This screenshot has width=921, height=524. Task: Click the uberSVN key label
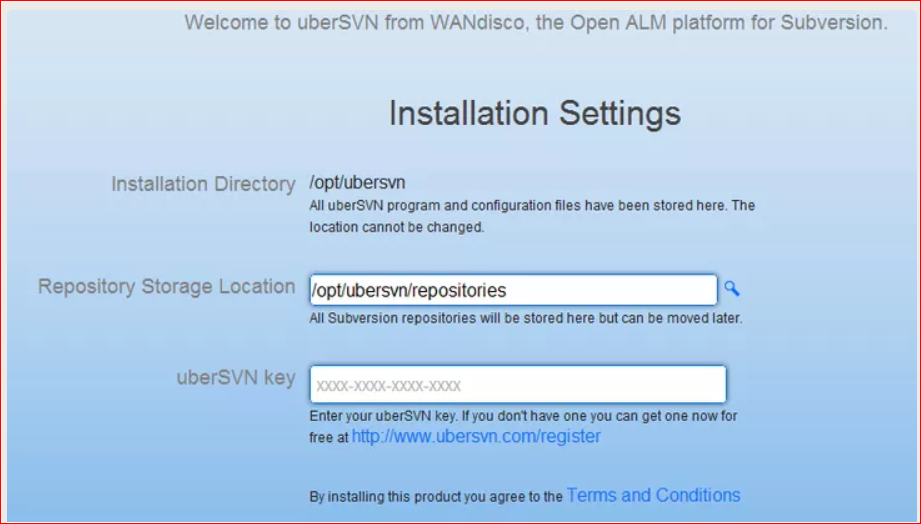tap(236, 378)
